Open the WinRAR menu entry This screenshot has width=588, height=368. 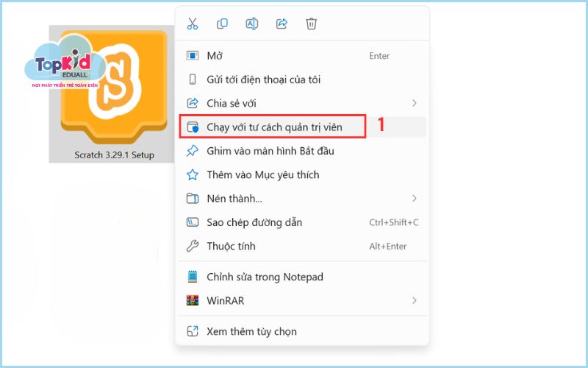[x=302, y=301]
